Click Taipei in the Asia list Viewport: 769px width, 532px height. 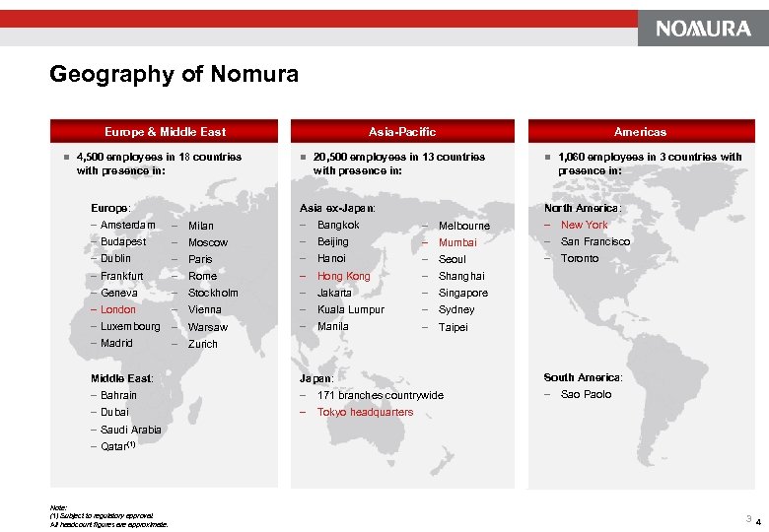tap(453, 327)
